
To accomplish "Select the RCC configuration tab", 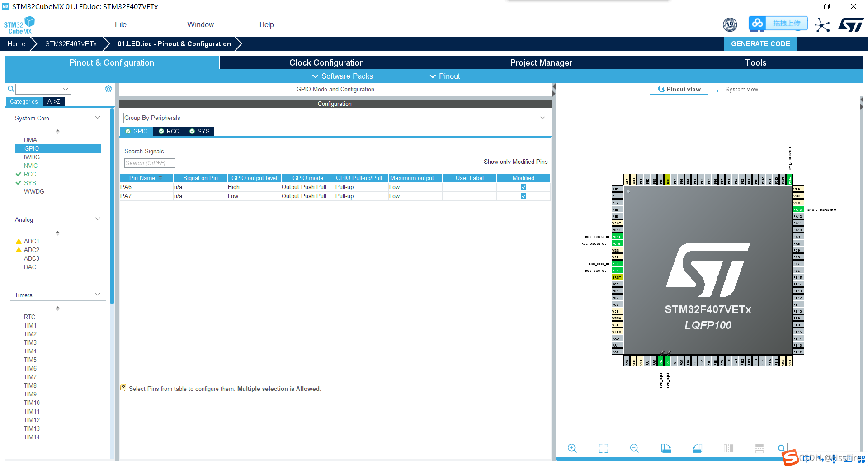I will point(169,131).
